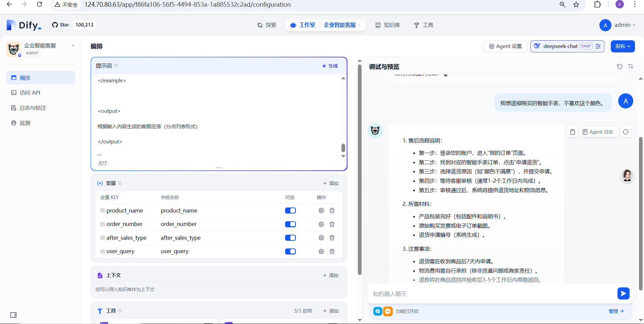644x324 pixels.
Task: Go to the 探索 tab
Action: click(x=267, y=25)
